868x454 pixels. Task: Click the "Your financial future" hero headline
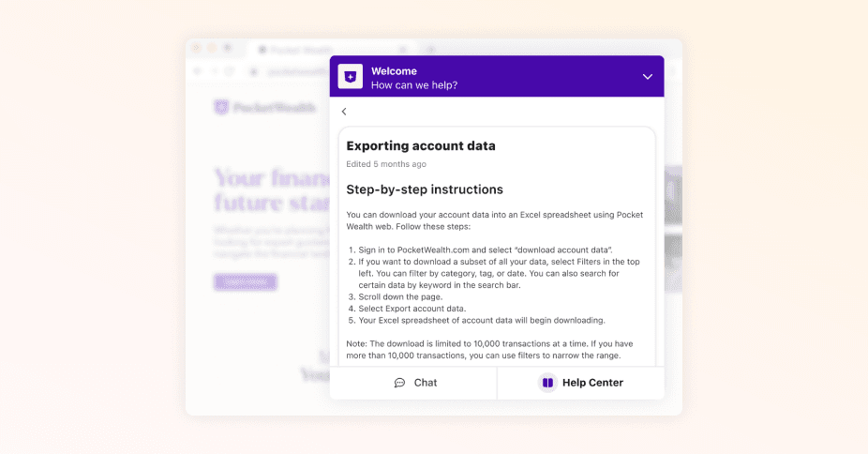tap(274, 189)
